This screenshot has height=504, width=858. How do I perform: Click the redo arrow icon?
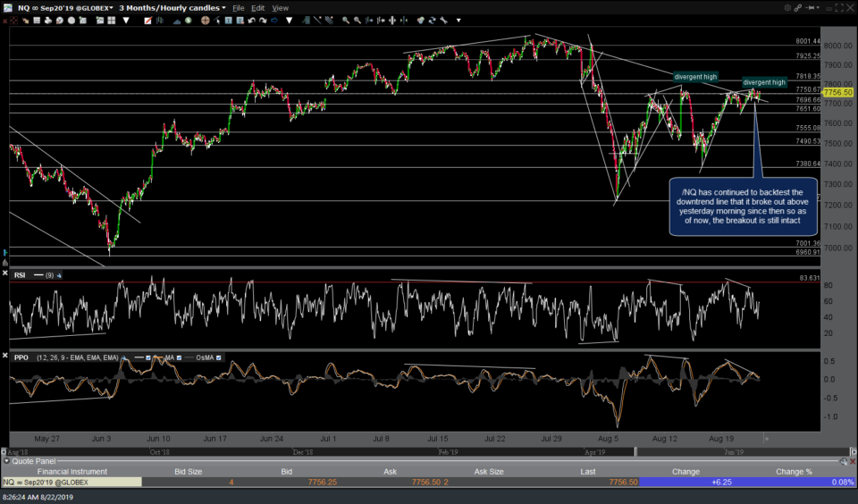pyautogui.click(x=263, y=21)
